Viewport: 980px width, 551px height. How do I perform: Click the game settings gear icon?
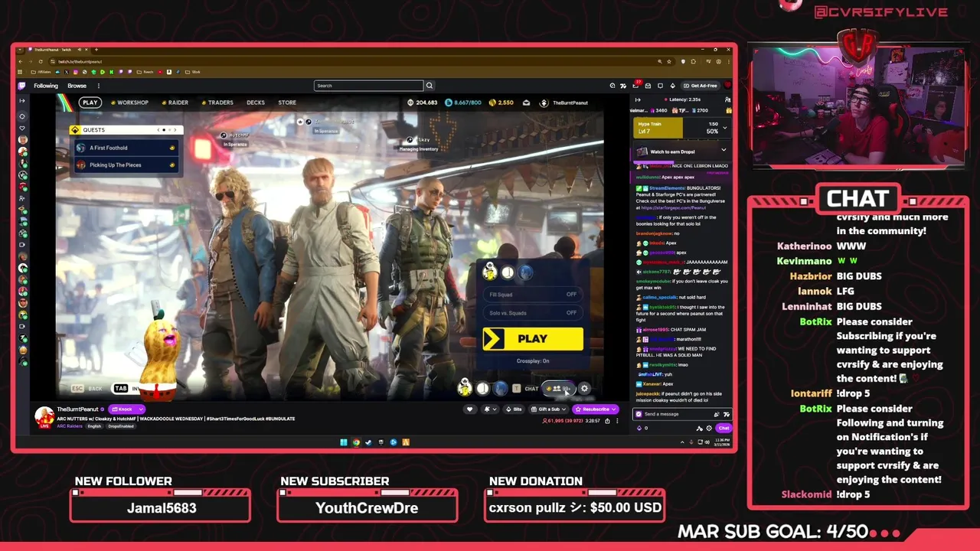(x=584, y=388)
